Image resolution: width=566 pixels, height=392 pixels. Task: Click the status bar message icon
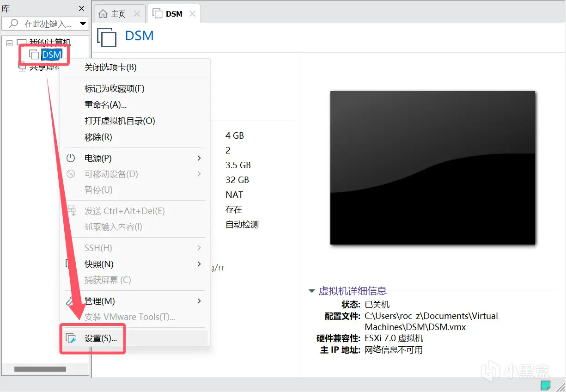tap(546, 385)
